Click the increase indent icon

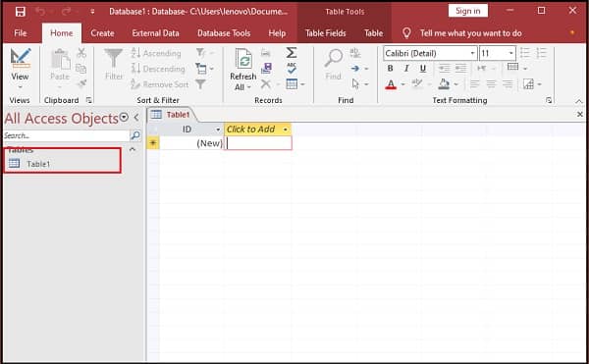pos(461,69)
